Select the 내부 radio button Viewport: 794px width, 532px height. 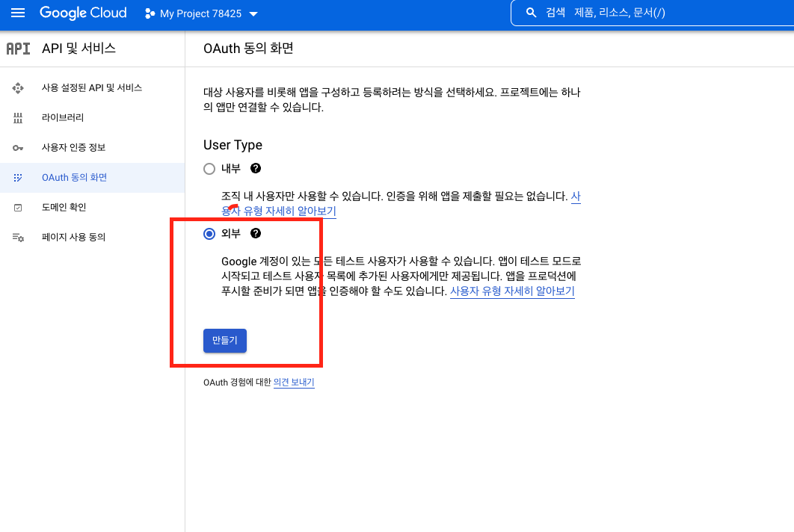(x=209, y=169)
